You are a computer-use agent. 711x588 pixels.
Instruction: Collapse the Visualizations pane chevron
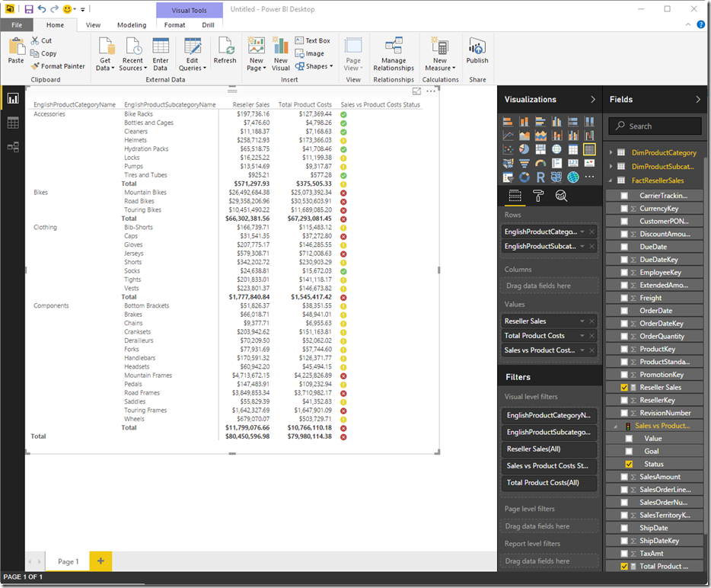coord(593,99)
